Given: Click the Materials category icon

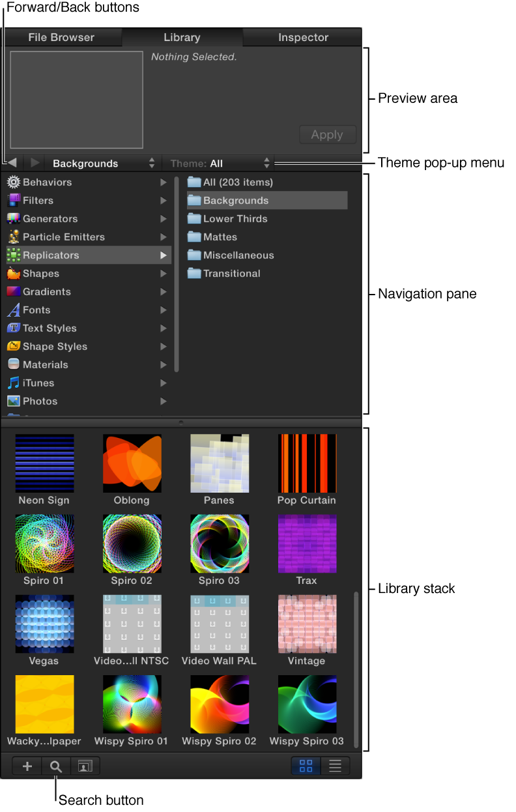Looking at the screenshot, I should pos(13,365).
